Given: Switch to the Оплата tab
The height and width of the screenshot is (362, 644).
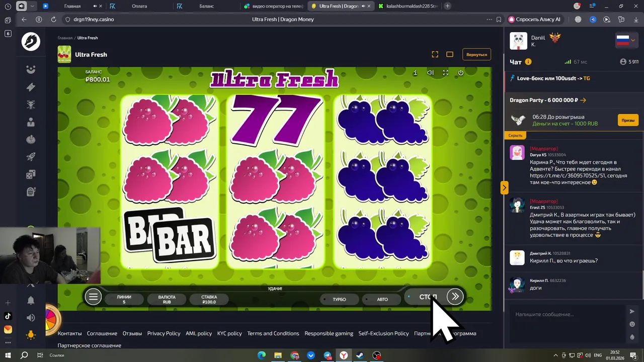Looking at the screenshot, I should pyautogui.click(x=139, y=6).
